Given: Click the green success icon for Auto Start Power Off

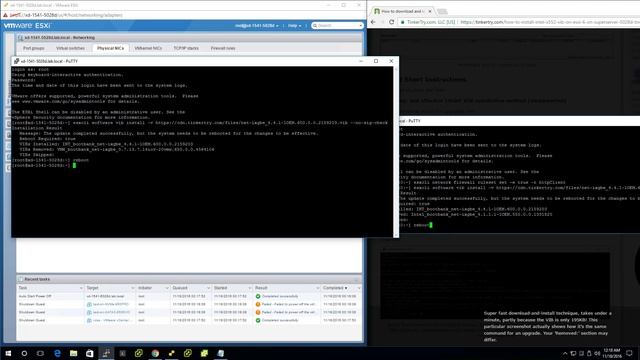Looking at the screenshot, I should 258,296.
